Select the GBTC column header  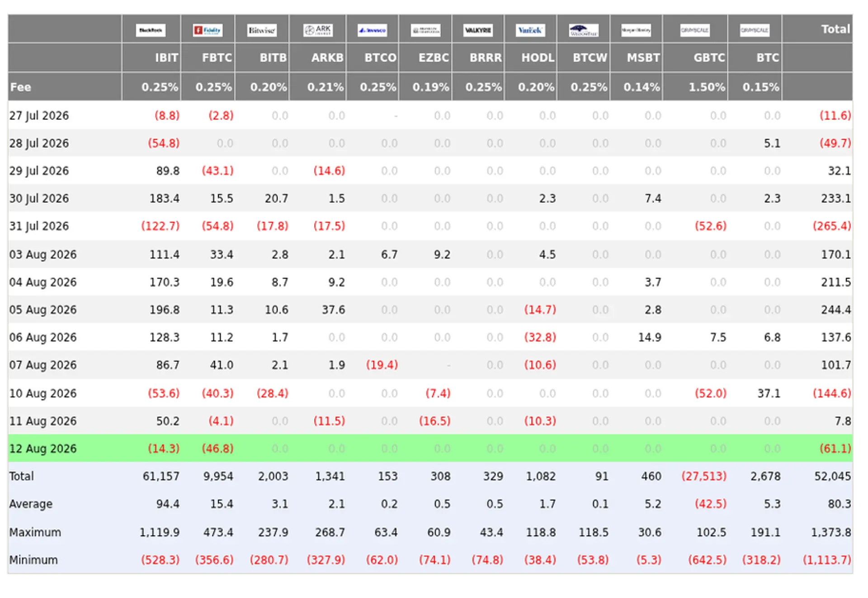(709, 58)
